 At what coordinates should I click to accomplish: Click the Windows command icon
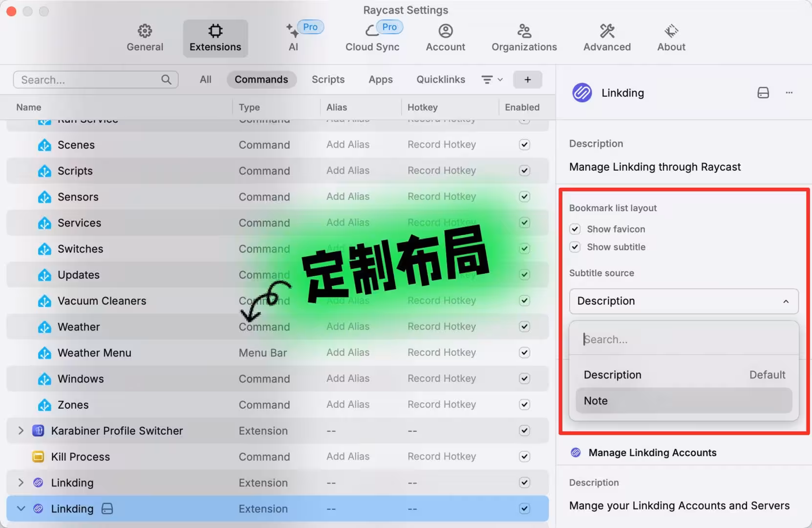[44, 379]
